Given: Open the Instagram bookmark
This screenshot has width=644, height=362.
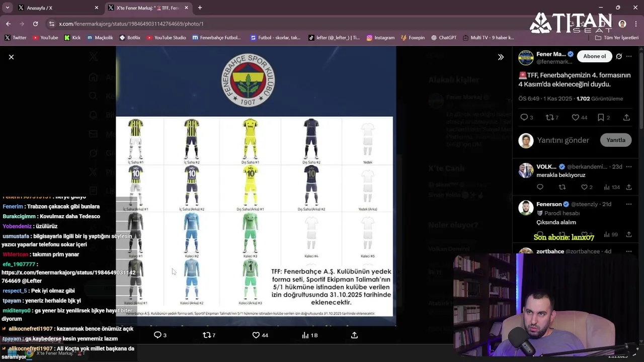Looking at the screenshot, I should coord(380,38).
